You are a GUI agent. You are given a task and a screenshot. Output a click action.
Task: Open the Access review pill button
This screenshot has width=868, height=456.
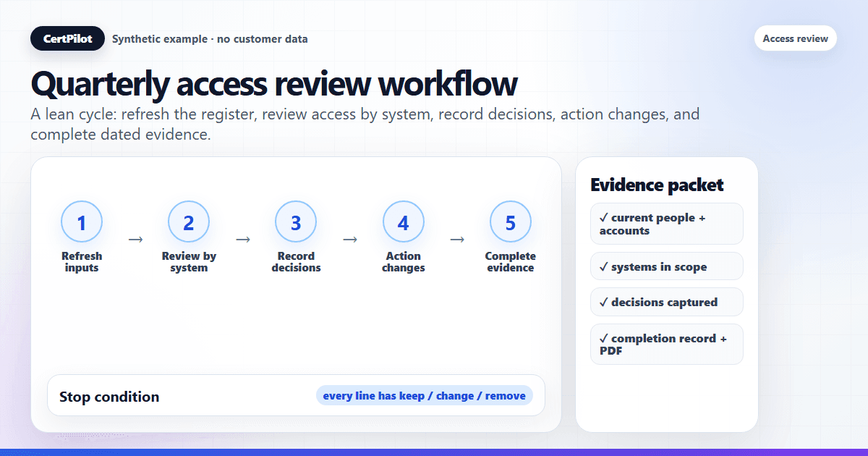(x=795, y=38)
